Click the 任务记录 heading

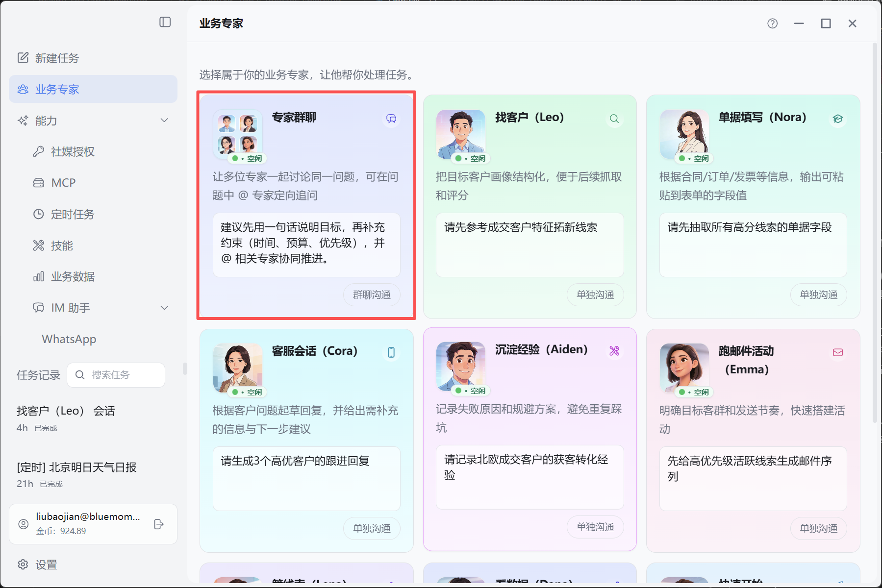38,375
